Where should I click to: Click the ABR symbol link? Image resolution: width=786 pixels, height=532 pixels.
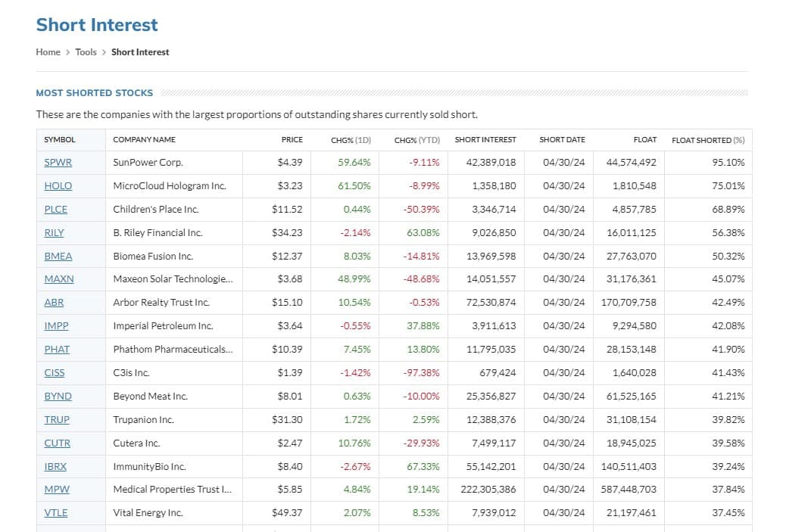54,303
